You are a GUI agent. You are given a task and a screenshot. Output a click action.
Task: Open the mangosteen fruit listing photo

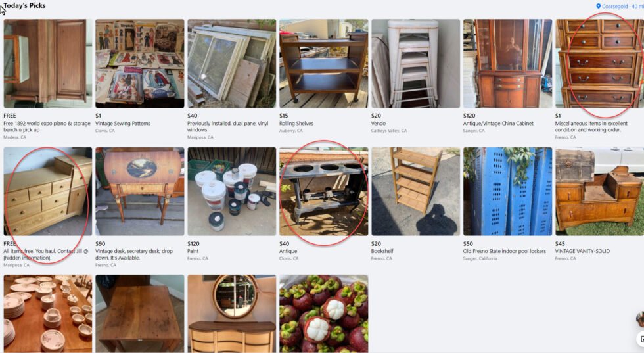pyautogui.click(x=323, y=314)
